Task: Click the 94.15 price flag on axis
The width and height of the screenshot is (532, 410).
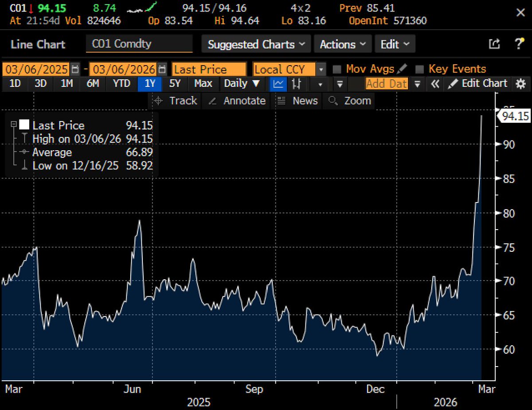Action: click(514, 116)
